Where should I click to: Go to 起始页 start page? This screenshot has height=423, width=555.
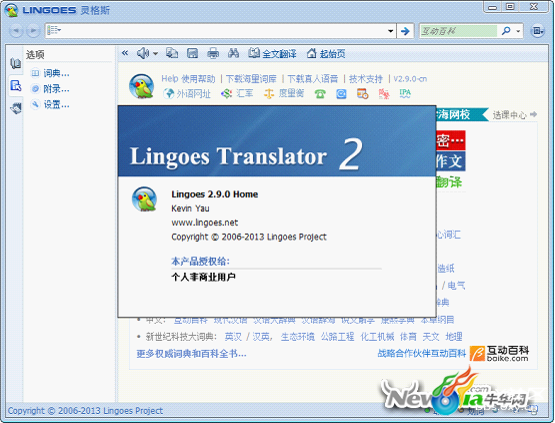pyautogui.click(x=326, y=53)
